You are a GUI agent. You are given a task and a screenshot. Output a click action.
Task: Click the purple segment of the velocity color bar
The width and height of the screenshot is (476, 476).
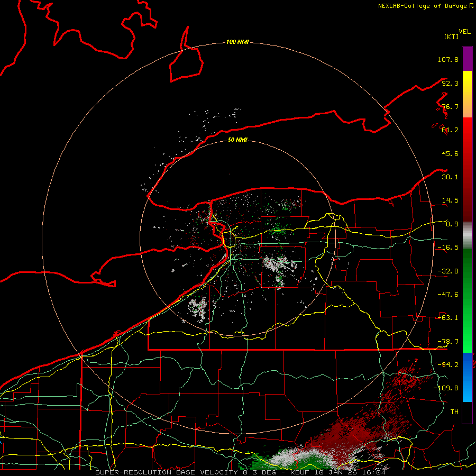(467, 59)
